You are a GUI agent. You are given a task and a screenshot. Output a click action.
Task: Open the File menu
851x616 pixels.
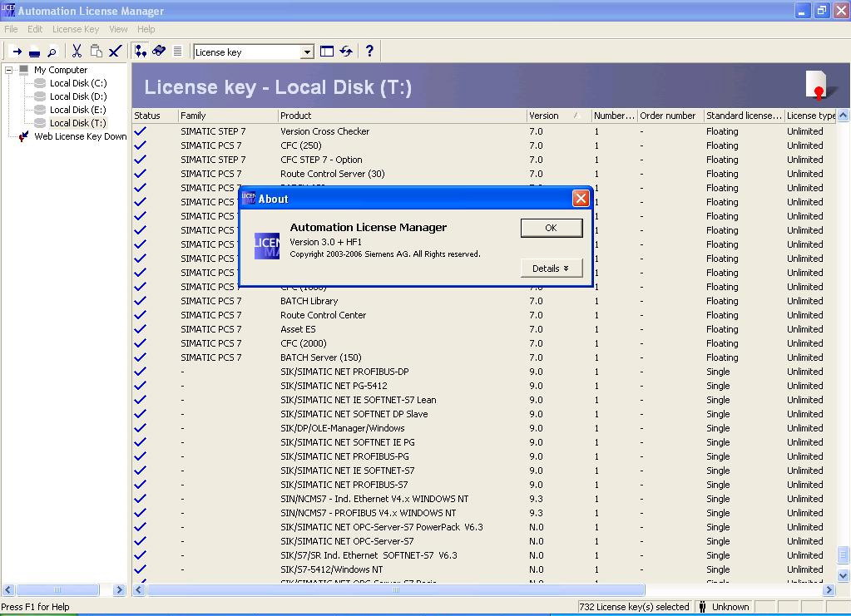(11, 29)
